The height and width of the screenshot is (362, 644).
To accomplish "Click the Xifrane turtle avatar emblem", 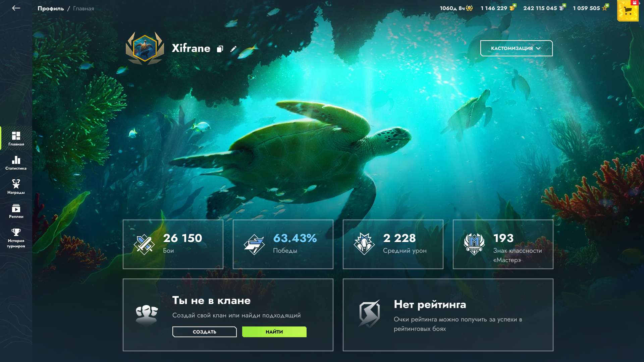I will (x=145, y=48).
